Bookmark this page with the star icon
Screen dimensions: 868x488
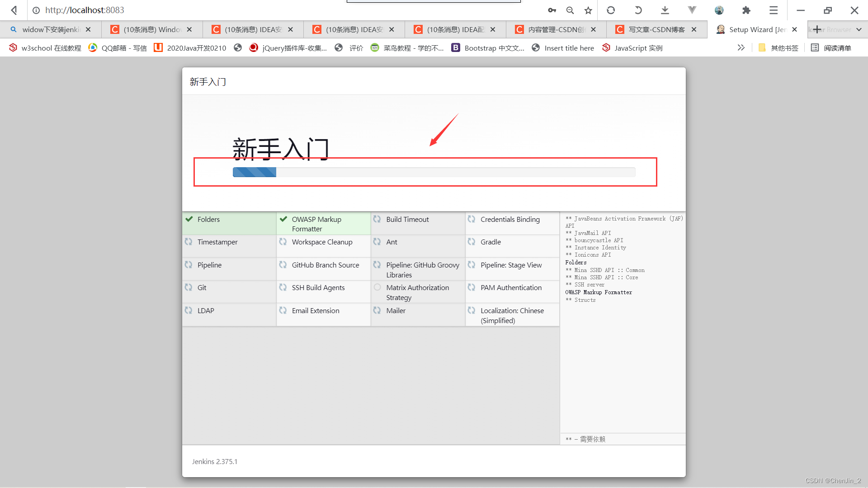tap(588, 10)
